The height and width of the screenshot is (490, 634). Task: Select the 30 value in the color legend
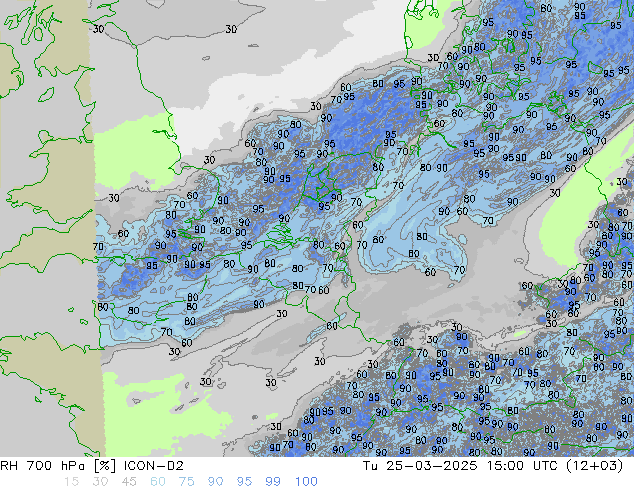click(100, 482)
